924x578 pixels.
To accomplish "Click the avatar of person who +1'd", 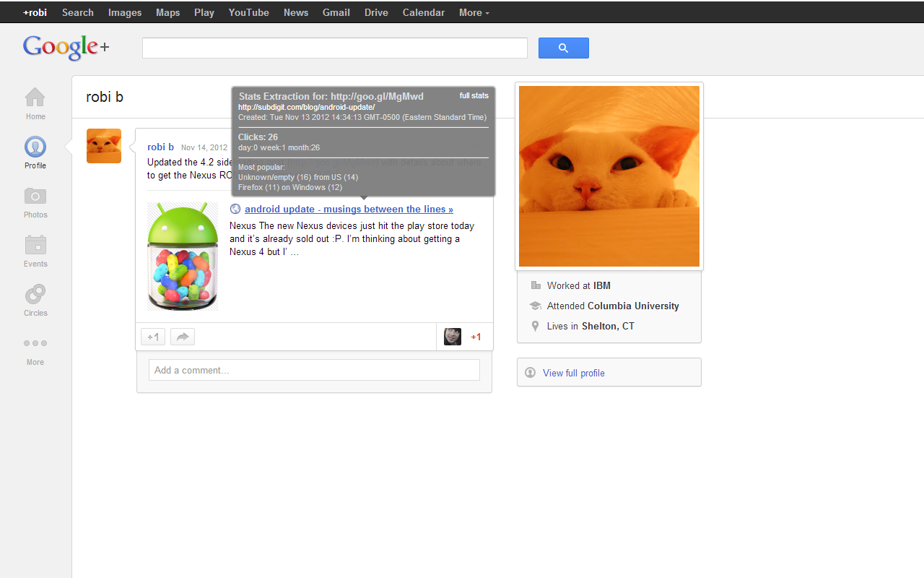I will pyautogui.click(x=453, y=337).
